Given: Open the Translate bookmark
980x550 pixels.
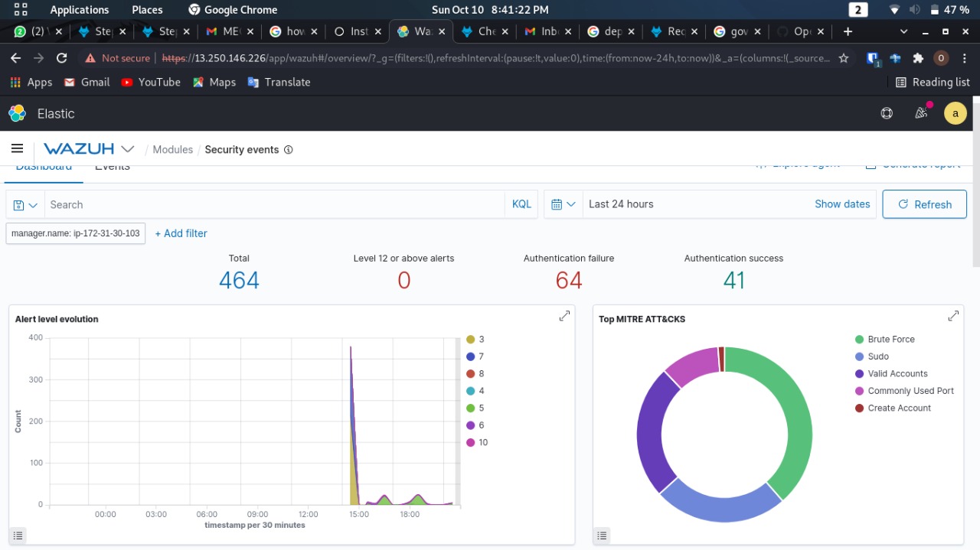Looking at the screenshot, I should (279, 82).
